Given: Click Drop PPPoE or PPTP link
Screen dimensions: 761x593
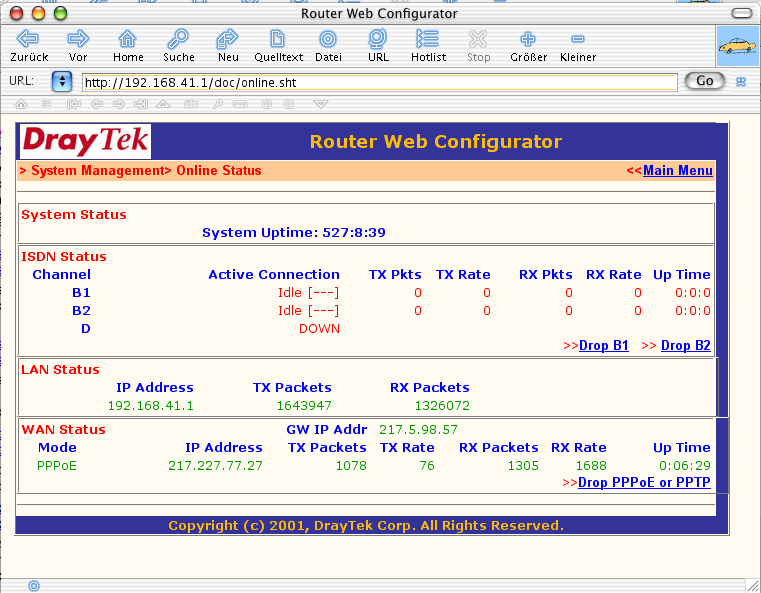Looking at the screenshot, I should pyautogui.click(x=644, y=482).
